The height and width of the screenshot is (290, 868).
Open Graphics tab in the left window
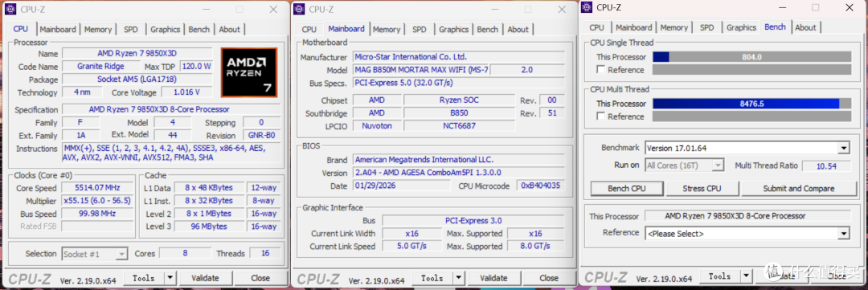point(165,30)
